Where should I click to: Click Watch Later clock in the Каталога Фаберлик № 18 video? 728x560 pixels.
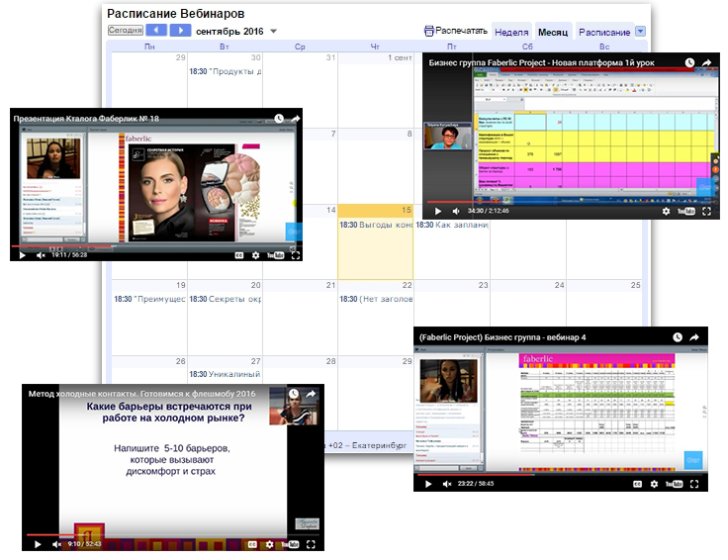coord(279,119)
